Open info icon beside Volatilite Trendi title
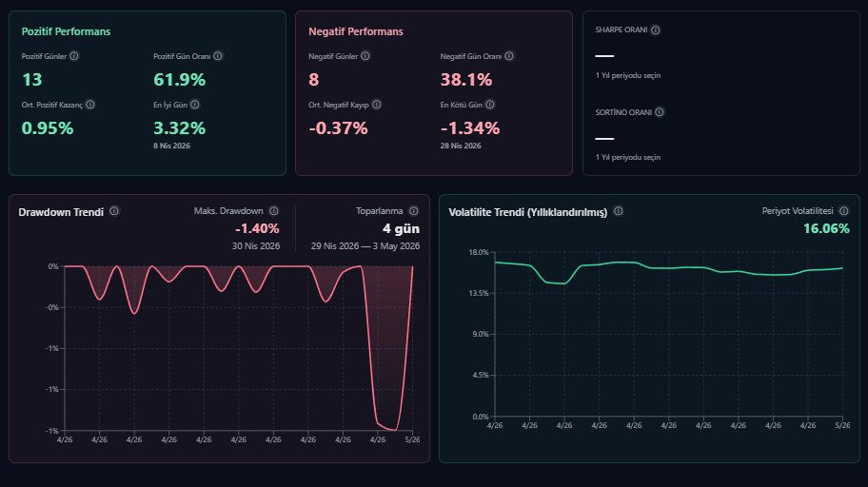 [619, 211]
